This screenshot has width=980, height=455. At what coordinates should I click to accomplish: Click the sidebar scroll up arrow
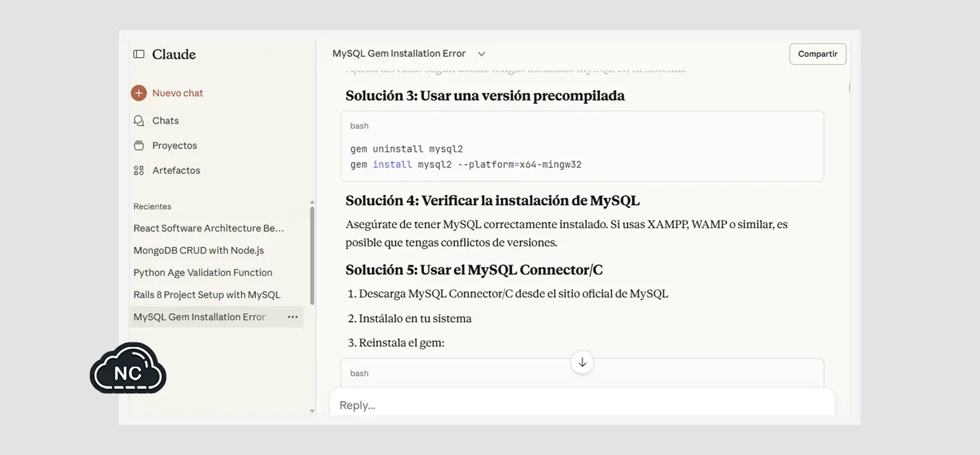pos(312,203)
